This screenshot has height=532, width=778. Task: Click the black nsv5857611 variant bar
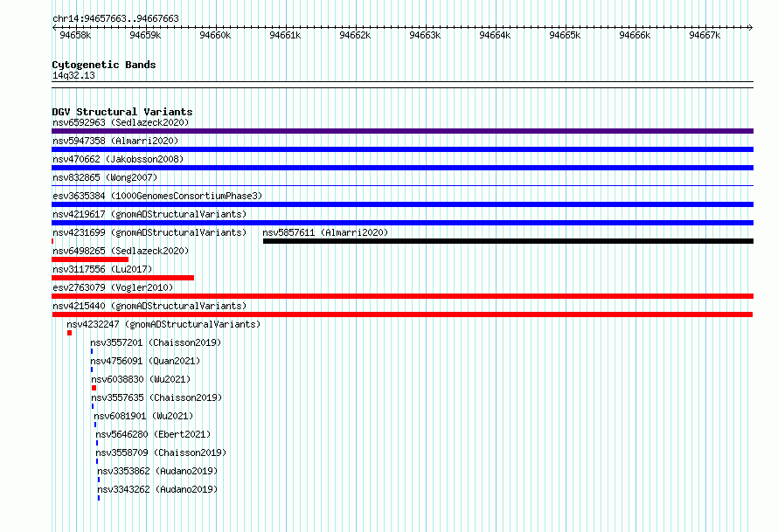point(508,241)
